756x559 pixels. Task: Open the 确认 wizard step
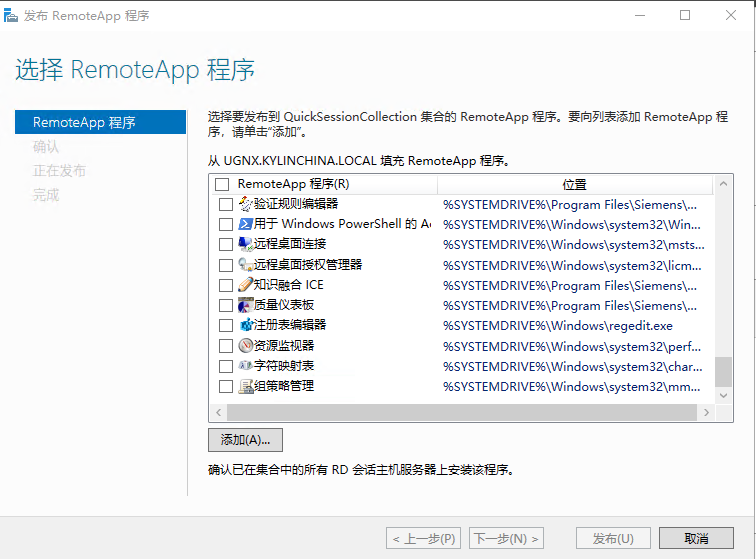point(46,147)
